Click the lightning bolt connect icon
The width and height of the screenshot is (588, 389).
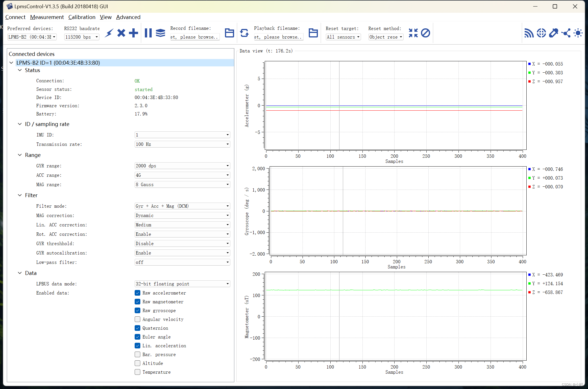(109, 33)
